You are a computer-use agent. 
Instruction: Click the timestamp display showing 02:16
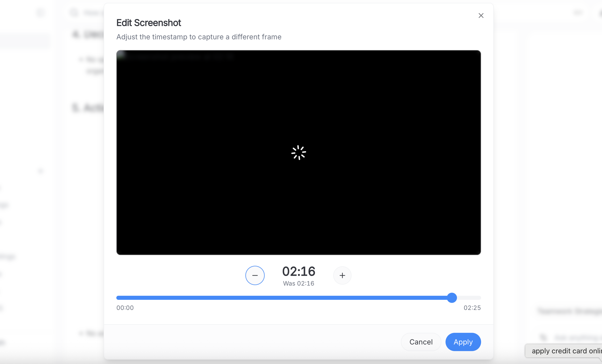click(298, 271)
